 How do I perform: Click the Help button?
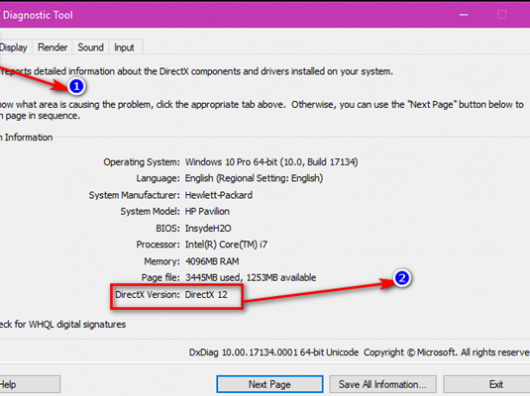(30, 384)
